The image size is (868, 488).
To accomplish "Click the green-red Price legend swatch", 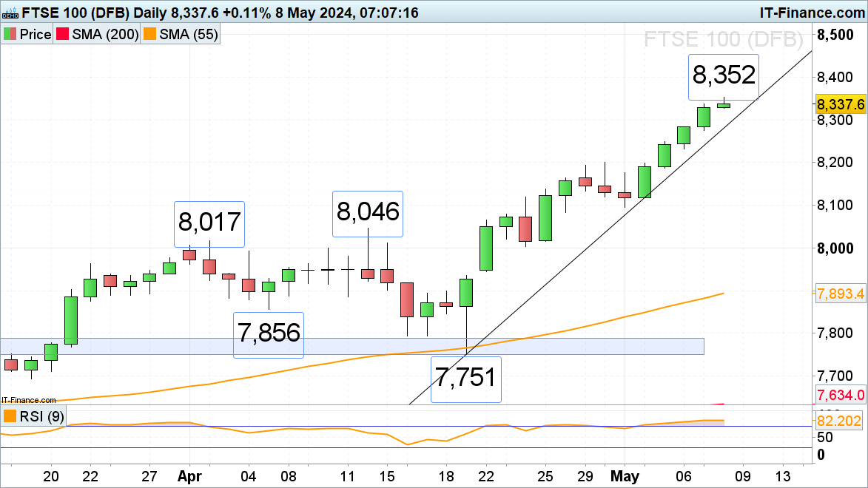I will (x=10, y=34).
